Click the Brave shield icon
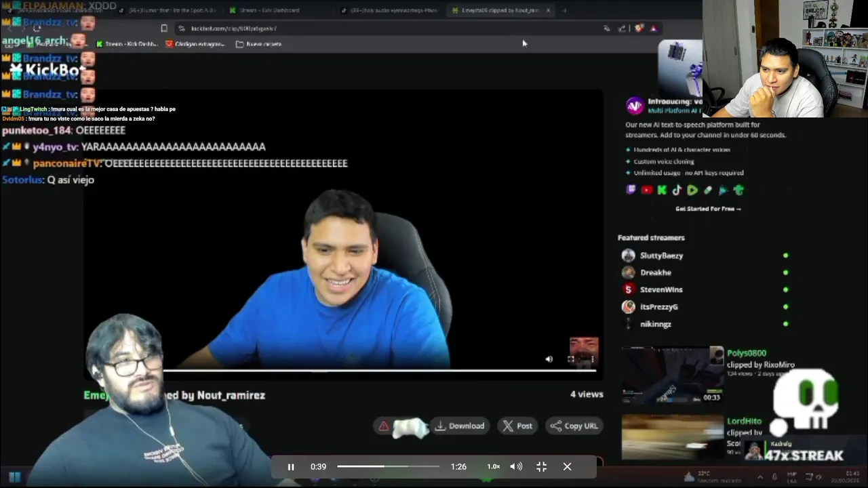Viewport: 868px width, 488px height. tap(638, 28)
